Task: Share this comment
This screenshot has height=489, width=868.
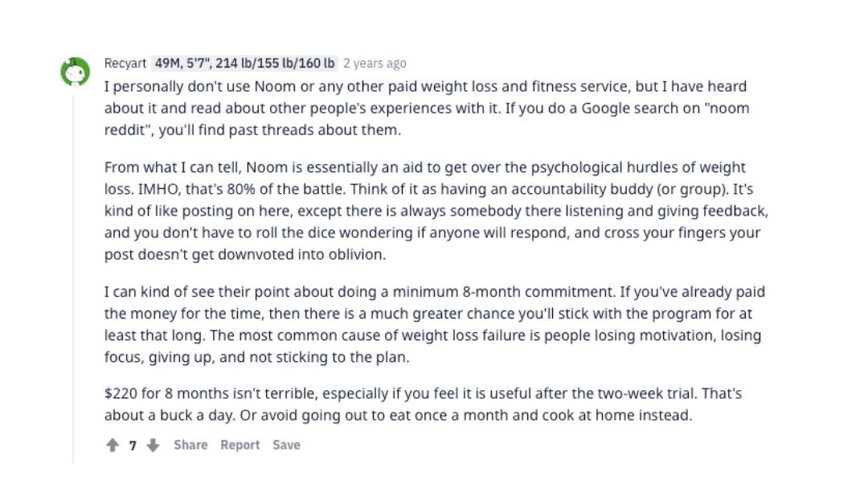Action: point(190,445)
